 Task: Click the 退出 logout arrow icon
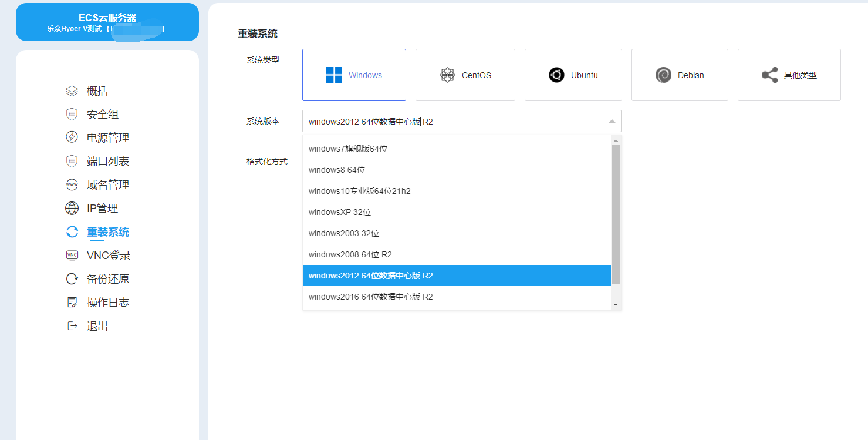pos(72,326)
